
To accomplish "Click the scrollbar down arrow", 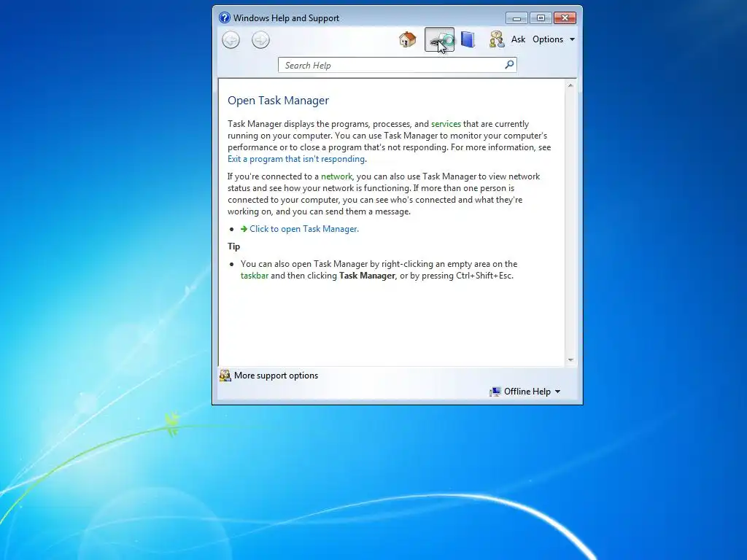I will coord(570,360).
